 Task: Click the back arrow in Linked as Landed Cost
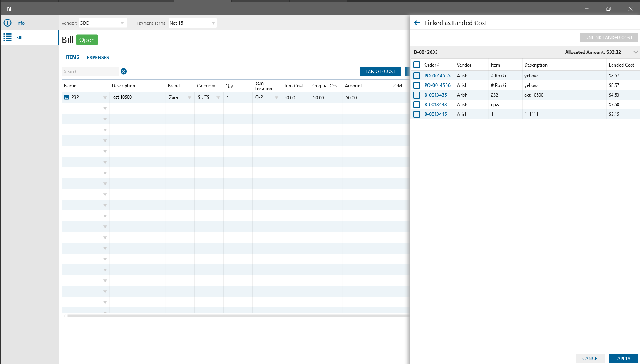[417, 23]
